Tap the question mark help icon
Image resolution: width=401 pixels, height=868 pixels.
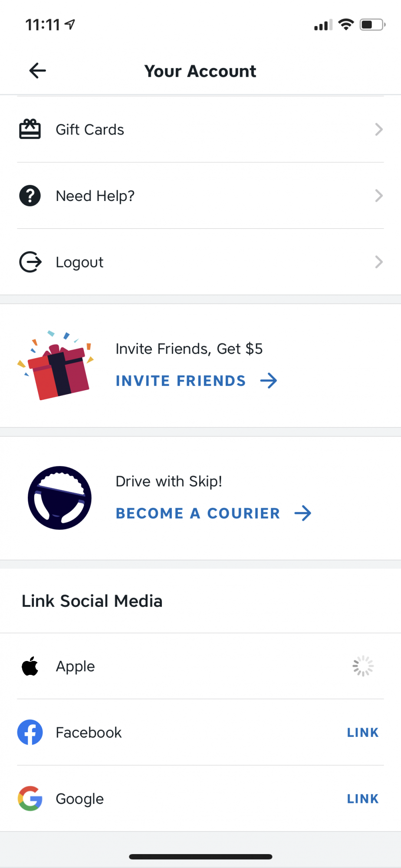(x=30, y=196)
